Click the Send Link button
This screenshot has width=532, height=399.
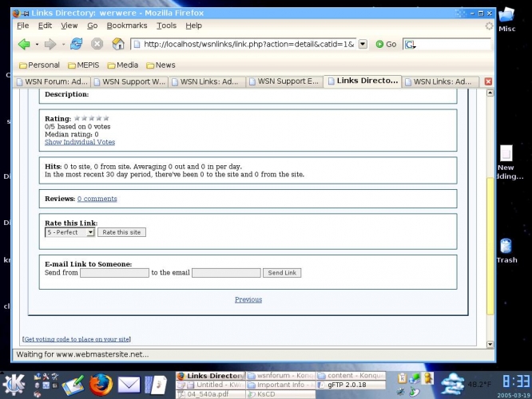click(282, 273)
